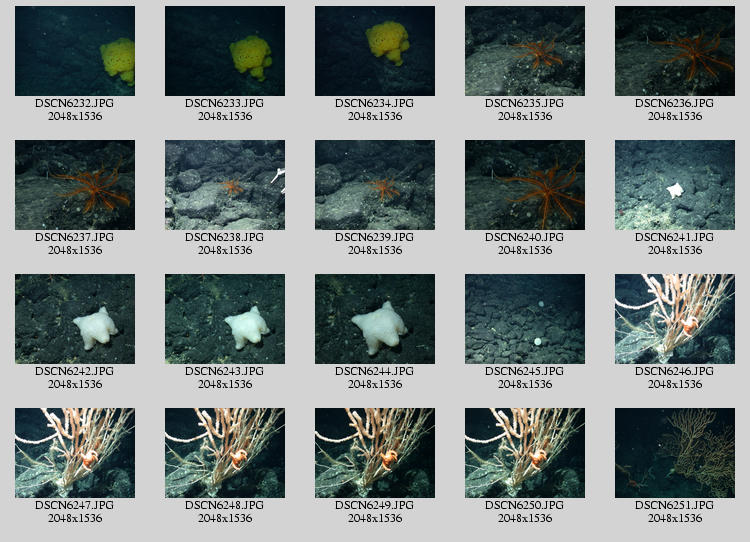Click the DSCN6238.JPG rocky seafloor thumbnail
Screen dimensions: 750x542
[x=225, y=185]
